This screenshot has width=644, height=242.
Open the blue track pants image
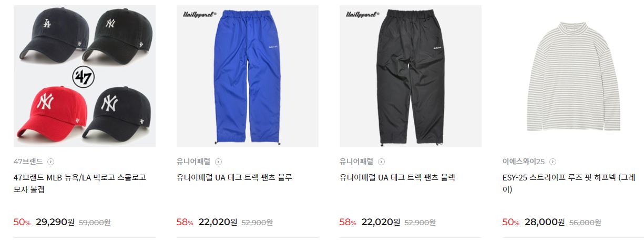[x=248, y=76]
